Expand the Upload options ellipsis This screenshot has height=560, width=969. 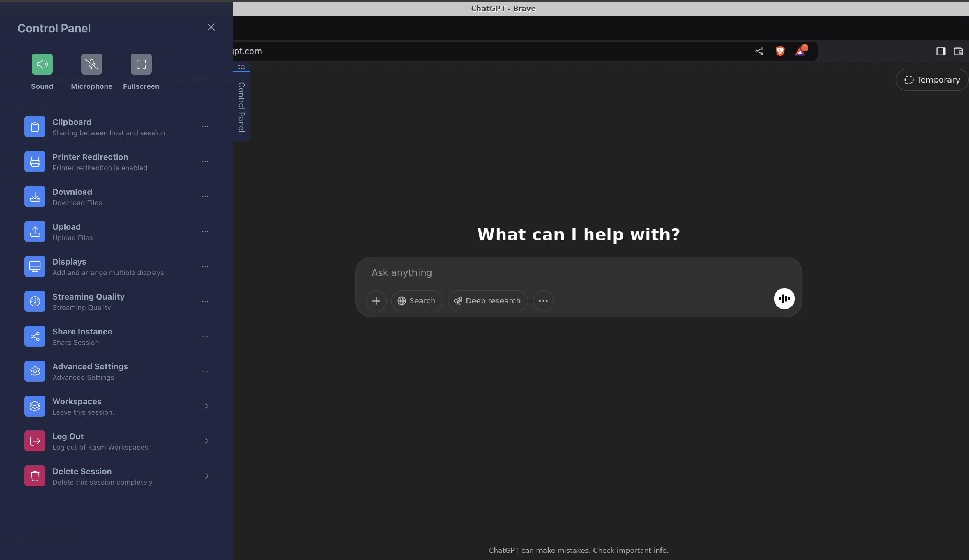coord(205,232)
